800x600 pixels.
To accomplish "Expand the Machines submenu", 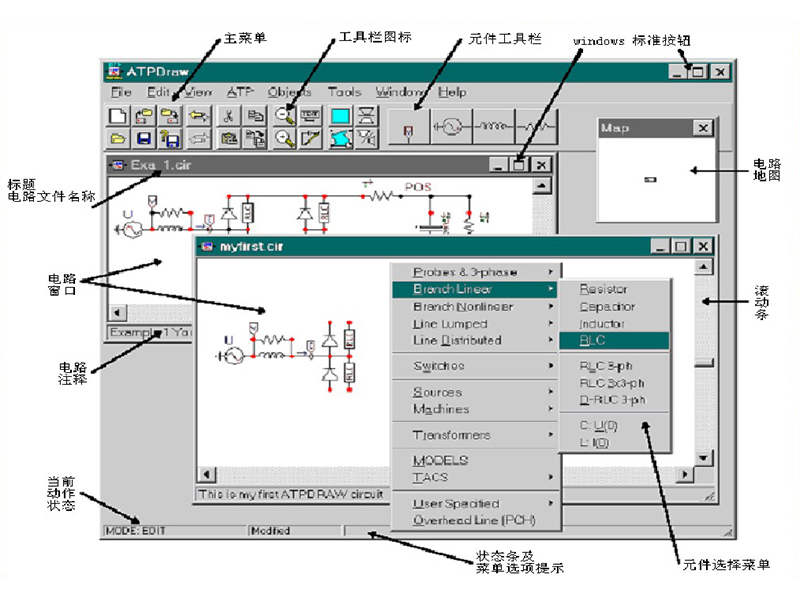I will pyautogui.click(x=475, y=409).
